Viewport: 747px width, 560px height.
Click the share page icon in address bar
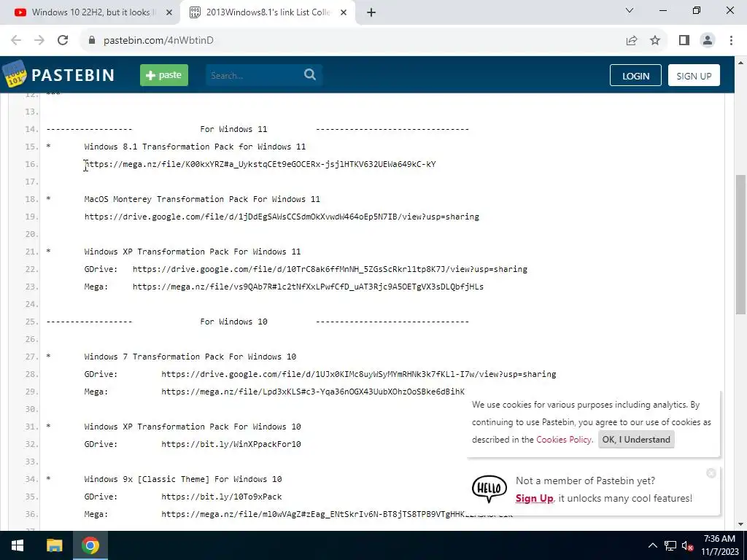(x=632, y=41)
